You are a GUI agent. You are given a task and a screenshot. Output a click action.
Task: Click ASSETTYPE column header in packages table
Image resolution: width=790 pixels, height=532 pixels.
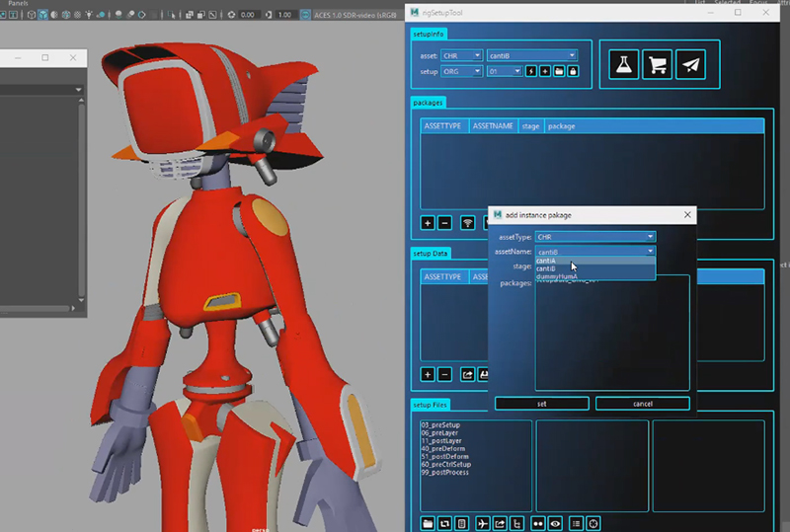[x=442, y=126]
